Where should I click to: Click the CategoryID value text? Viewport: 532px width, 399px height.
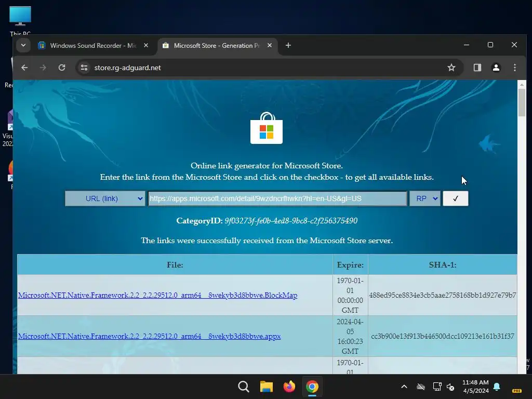[x=291, y=221]
